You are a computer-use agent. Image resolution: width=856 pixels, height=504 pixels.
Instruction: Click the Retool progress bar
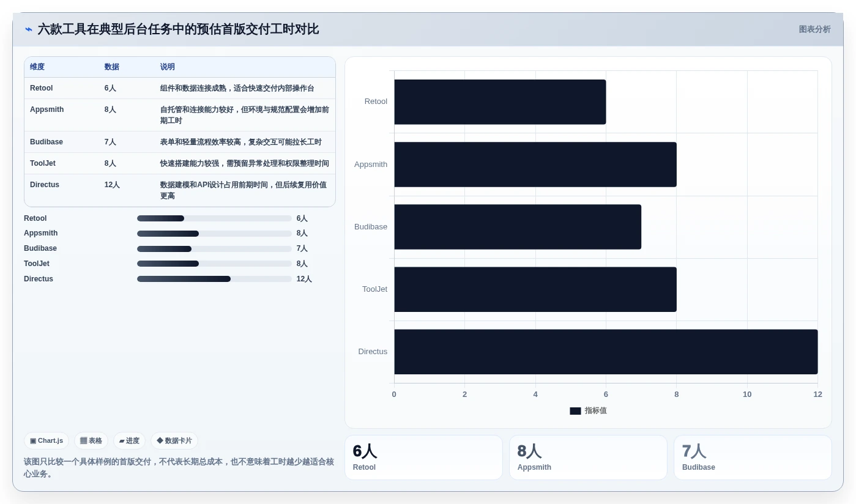tap(214, 218)
